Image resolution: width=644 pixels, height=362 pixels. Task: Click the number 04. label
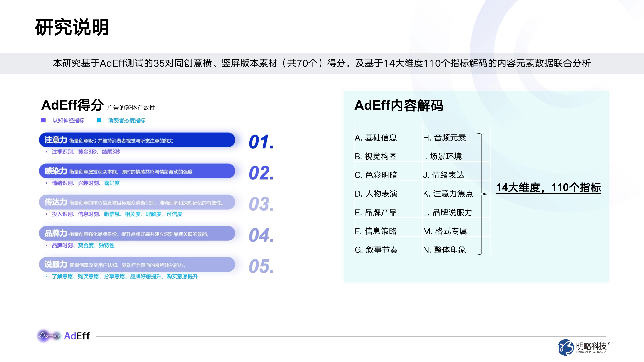click(261, 235)
